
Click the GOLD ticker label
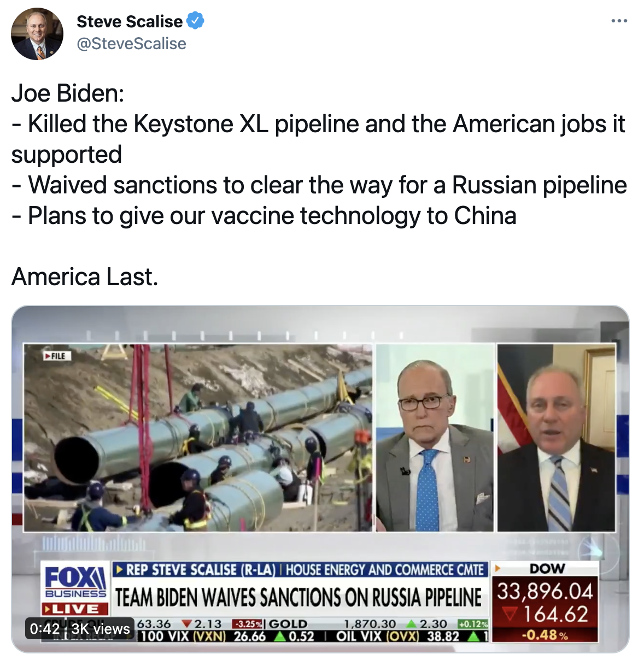point(288,624)
